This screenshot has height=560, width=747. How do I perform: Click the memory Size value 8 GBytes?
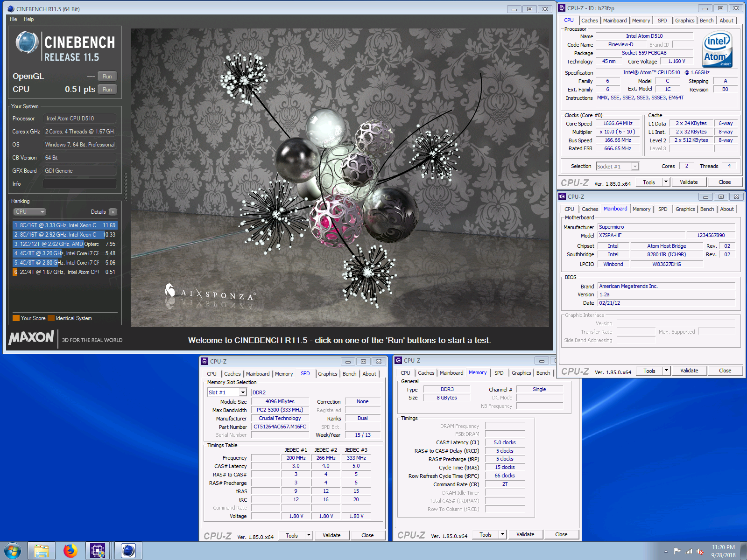coord(447,398)
